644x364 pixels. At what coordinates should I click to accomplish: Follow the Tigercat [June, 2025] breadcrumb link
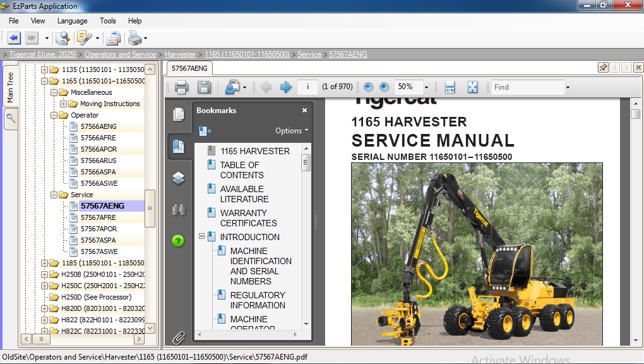(43, 54)
